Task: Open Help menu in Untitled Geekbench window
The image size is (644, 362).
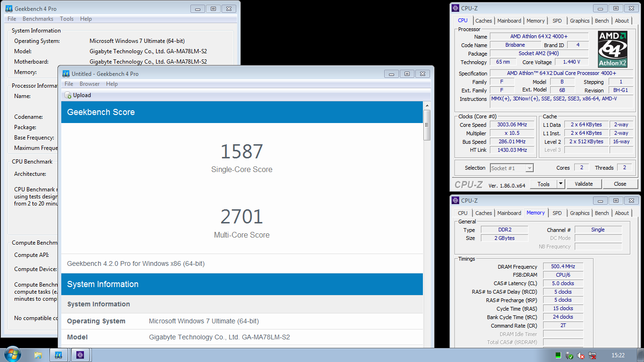Action: tap(112, 84)
